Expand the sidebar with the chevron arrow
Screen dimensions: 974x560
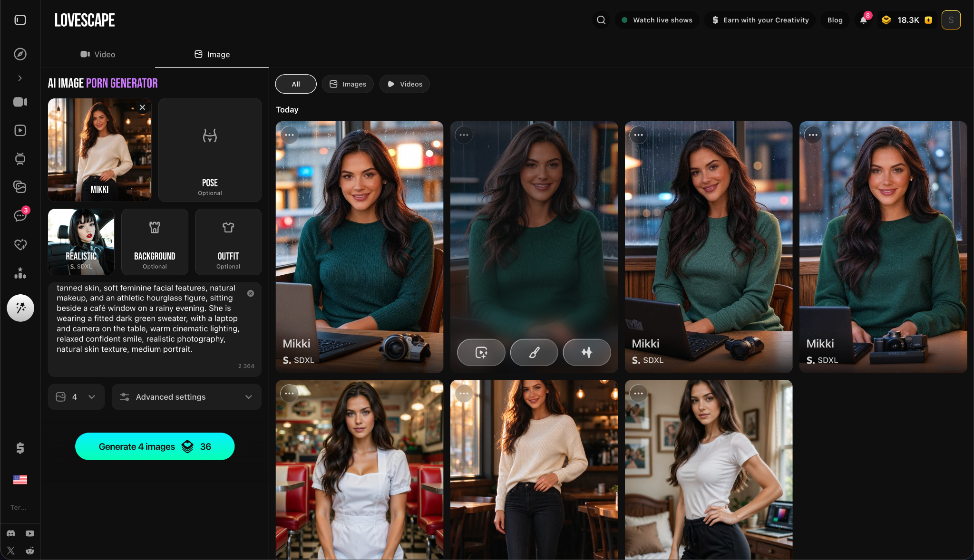click(x=20, y=78)
